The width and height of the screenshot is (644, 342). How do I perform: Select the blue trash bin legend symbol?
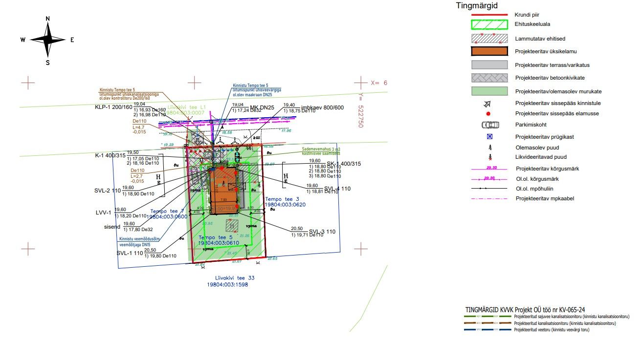click(x=490, y=136)
